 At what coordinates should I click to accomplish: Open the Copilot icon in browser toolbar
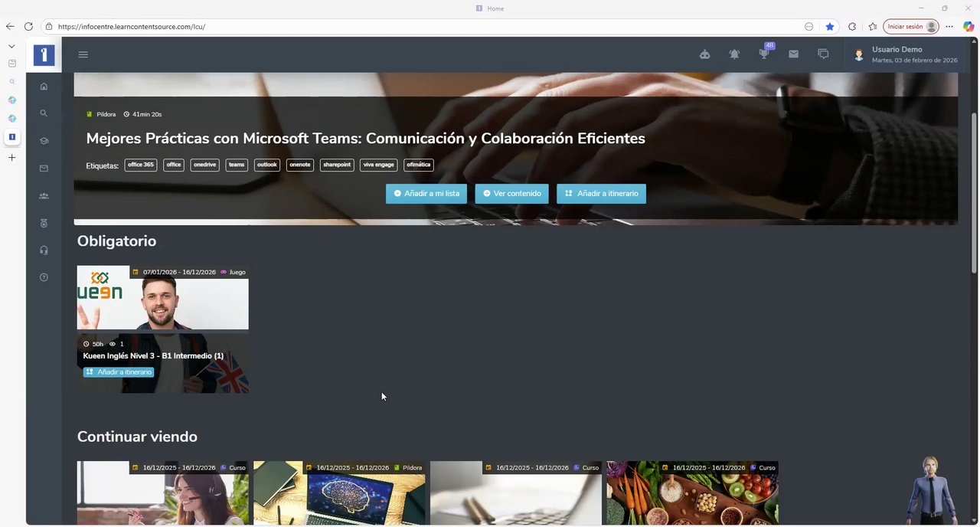tap(969, 26)
